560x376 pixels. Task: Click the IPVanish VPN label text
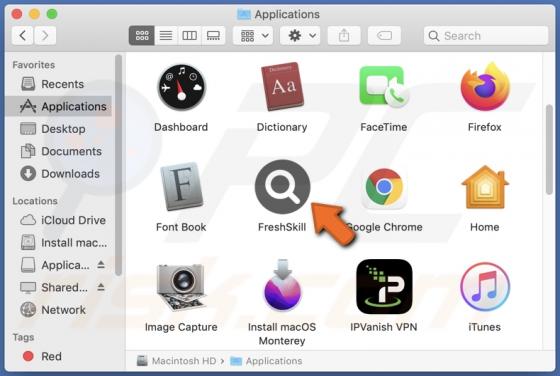click(x=384, y=327)
